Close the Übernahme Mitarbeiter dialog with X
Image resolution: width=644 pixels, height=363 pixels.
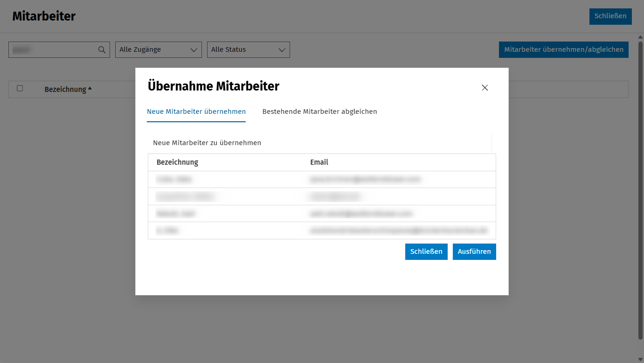tap(485, 88)
